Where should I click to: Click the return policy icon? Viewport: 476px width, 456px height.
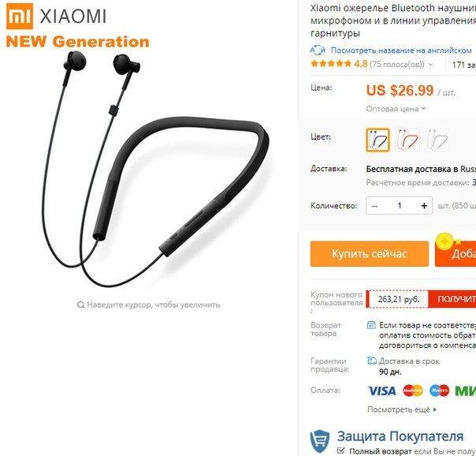click(371, 325)
